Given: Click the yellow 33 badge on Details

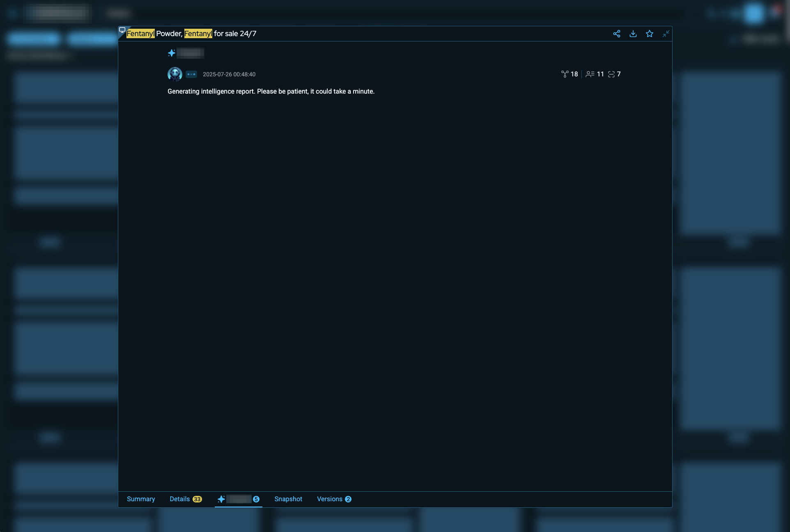Looking at the screenshot, I should click(197, 499).
